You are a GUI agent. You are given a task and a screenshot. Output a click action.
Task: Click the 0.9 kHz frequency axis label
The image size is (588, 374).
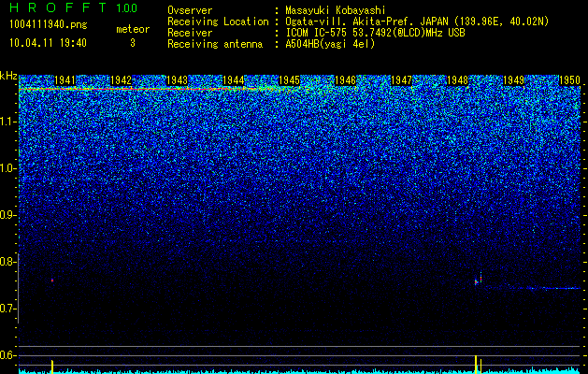click(8, 215)
